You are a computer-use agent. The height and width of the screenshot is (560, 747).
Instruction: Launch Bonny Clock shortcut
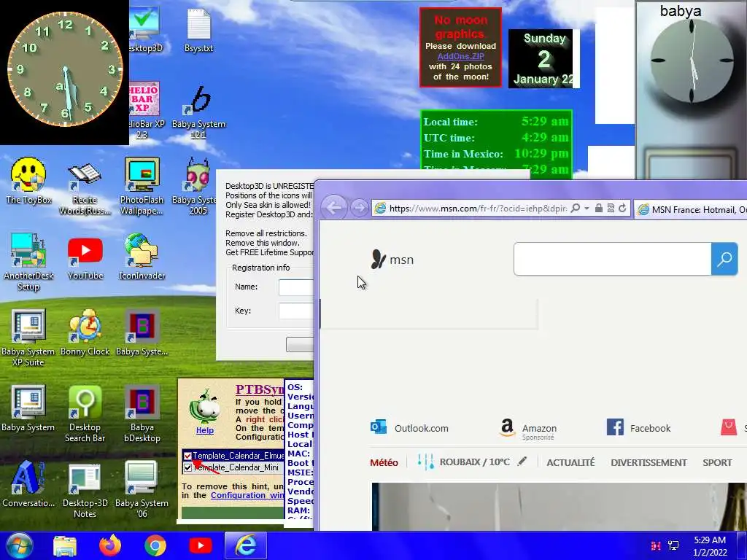point(85,332)
